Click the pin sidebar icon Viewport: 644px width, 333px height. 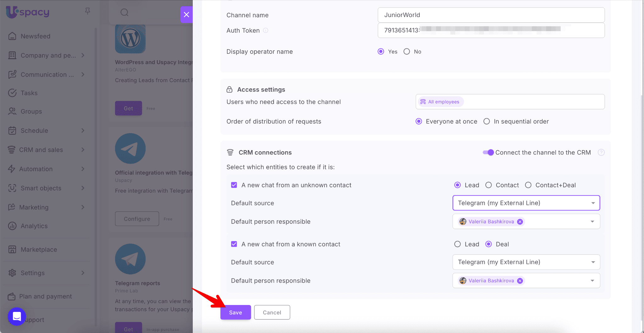coord(88,11)
